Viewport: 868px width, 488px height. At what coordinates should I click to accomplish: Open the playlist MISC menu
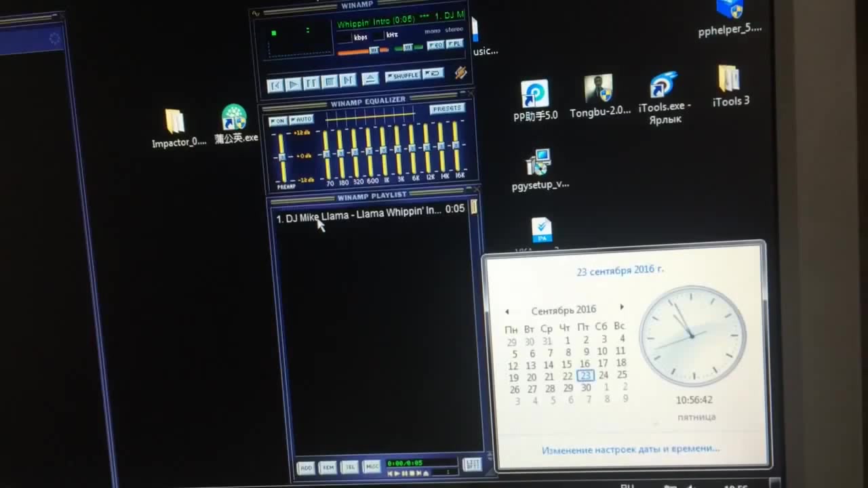click(x=372, y=466)
